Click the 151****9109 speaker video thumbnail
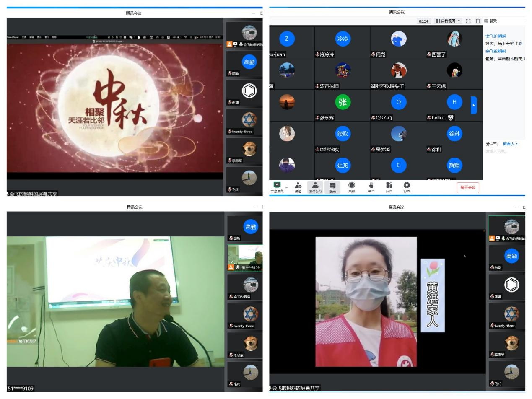This screenshot has width=532, height=399. [245, 257]
